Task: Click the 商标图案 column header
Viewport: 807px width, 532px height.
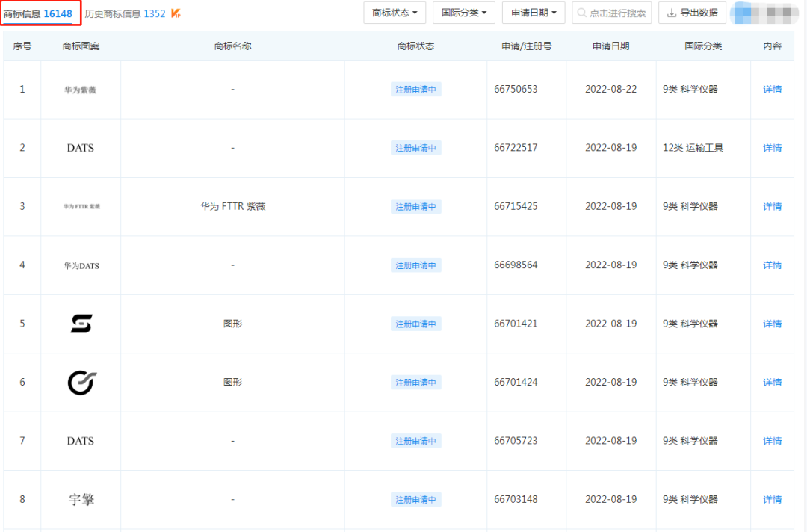Action: pos(81,46)
